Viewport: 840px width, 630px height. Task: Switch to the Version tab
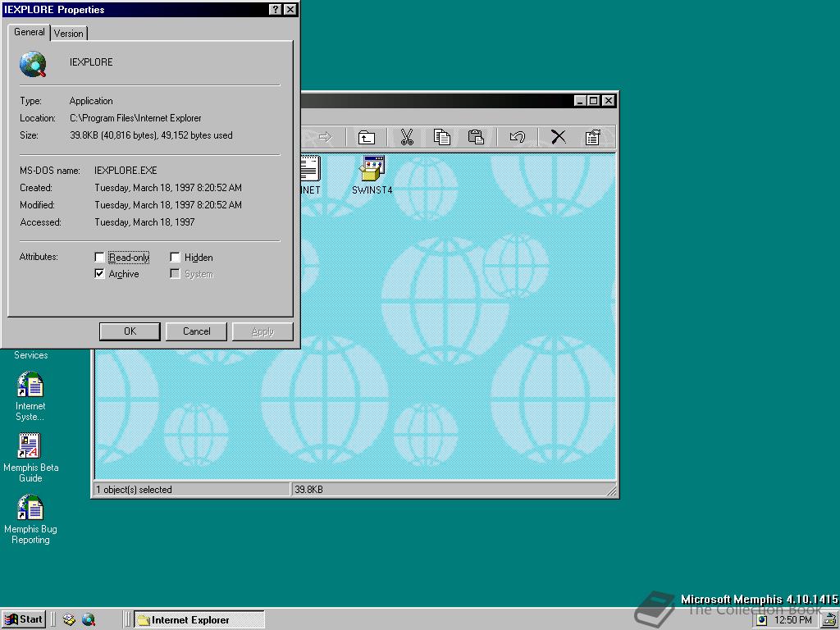coord(69,34)
